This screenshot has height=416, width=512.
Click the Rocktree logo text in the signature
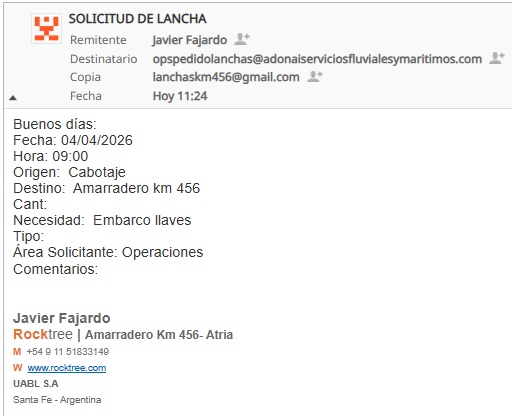click(43, 334)
